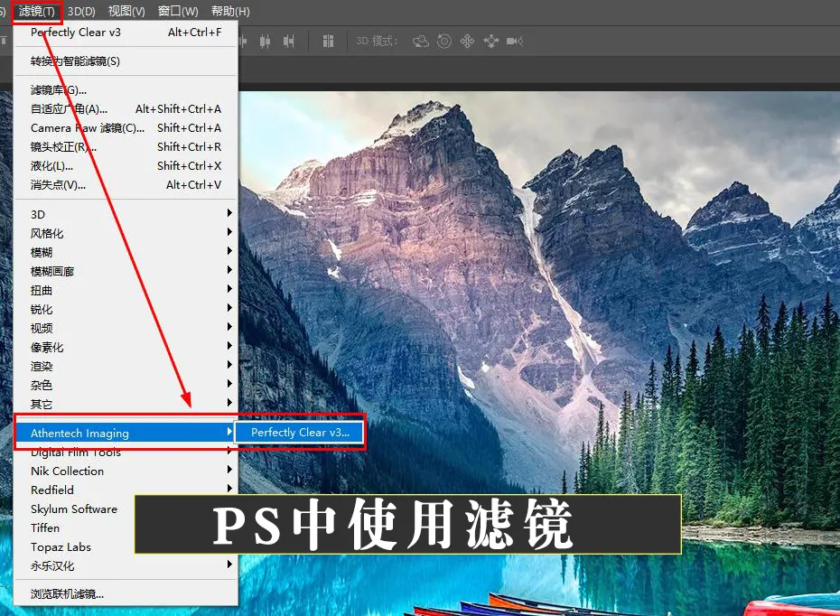Click the 3D pan (four-arrow) icon

468,41
